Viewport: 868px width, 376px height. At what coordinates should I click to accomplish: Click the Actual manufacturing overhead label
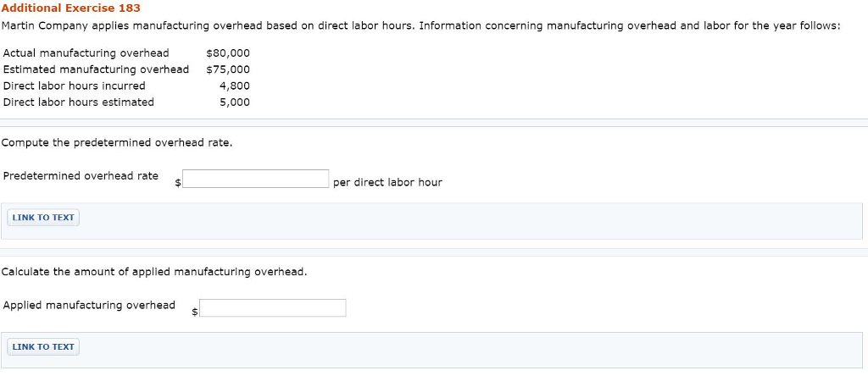pos(86,53)
